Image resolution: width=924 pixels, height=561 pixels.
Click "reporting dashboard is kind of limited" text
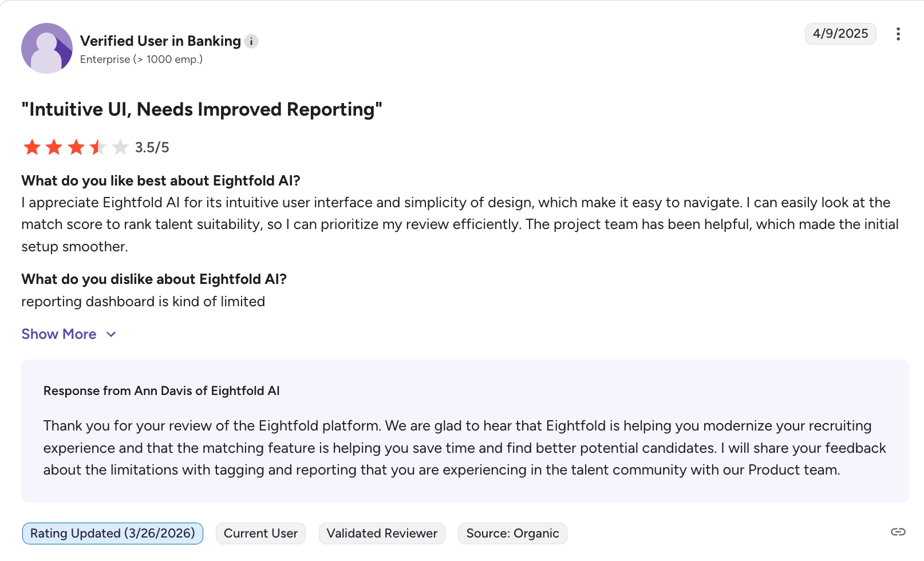(x=143, y=302)
